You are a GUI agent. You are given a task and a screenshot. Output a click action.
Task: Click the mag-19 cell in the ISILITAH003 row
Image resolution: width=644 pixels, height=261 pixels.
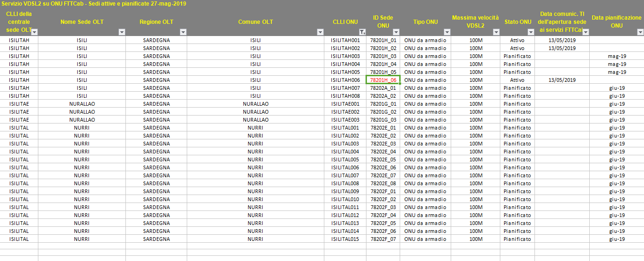(617, 56)
